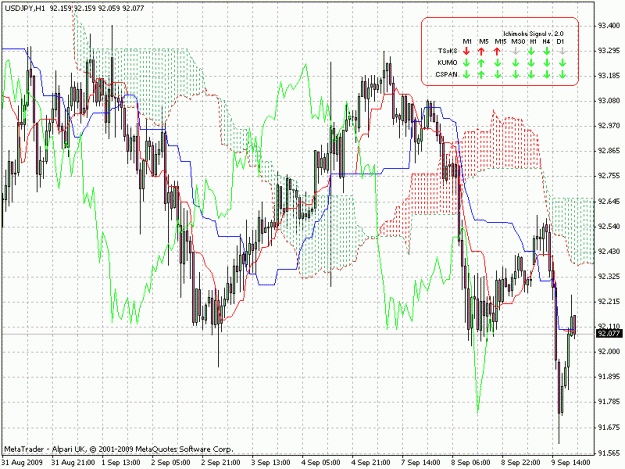625x469 pixels.
Task: Click the CSPAN up arrow under M5
Action: 482,75
